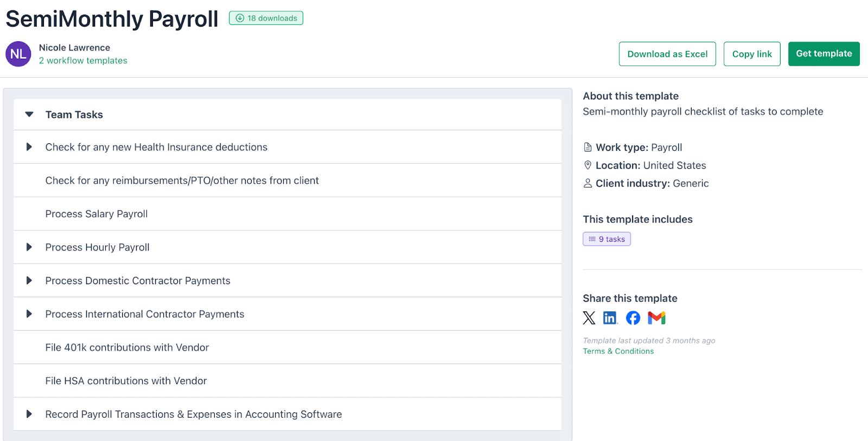Viewport: 868px width, 441px height.
Task: Share template via LinkedIn icon
Action: 610,318
